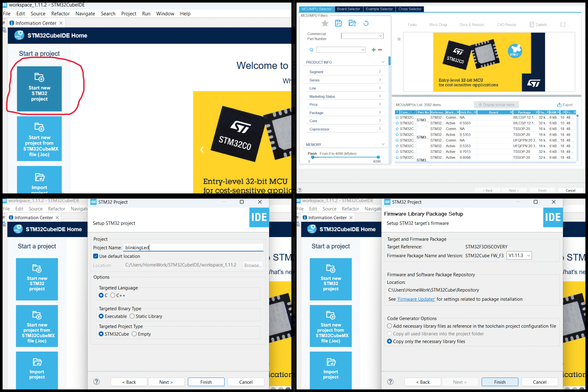The height and width of the screenshot is (392, 588).
Task: Star the MCU row priced 0.5503
Action: (397, 123)
